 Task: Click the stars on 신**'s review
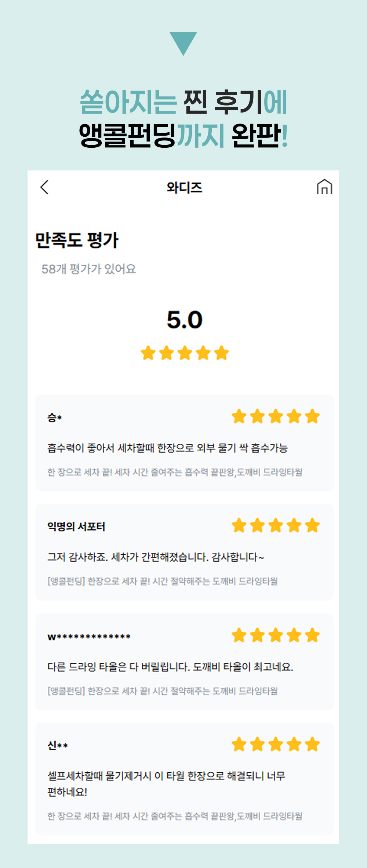click(x=276, y=744)
